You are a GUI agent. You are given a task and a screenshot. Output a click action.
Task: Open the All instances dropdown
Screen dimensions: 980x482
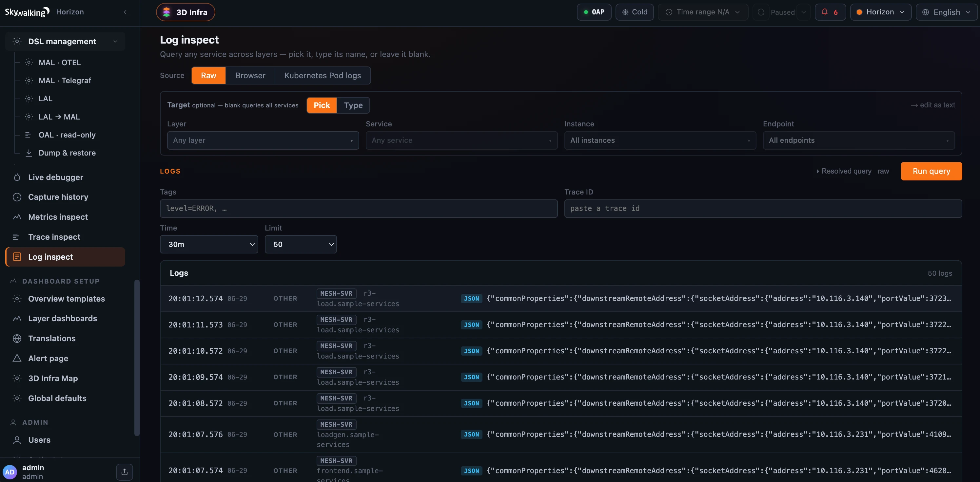pos(660,140)
